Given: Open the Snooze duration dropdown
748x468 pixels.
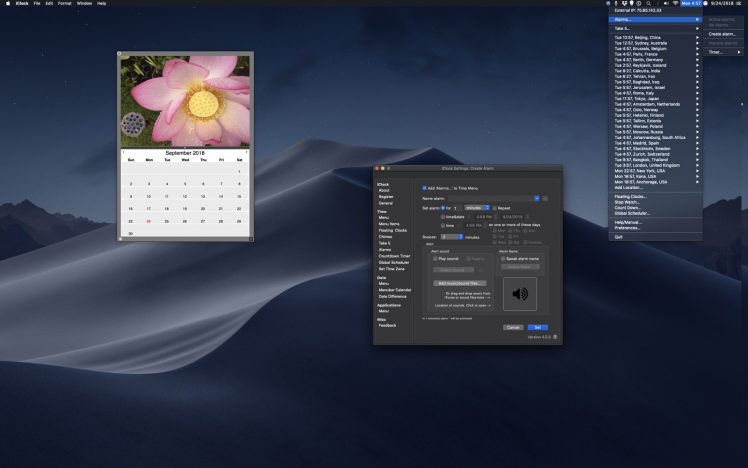Looking at the screenshot, I should pyautogui.click(x=451, y=237).
